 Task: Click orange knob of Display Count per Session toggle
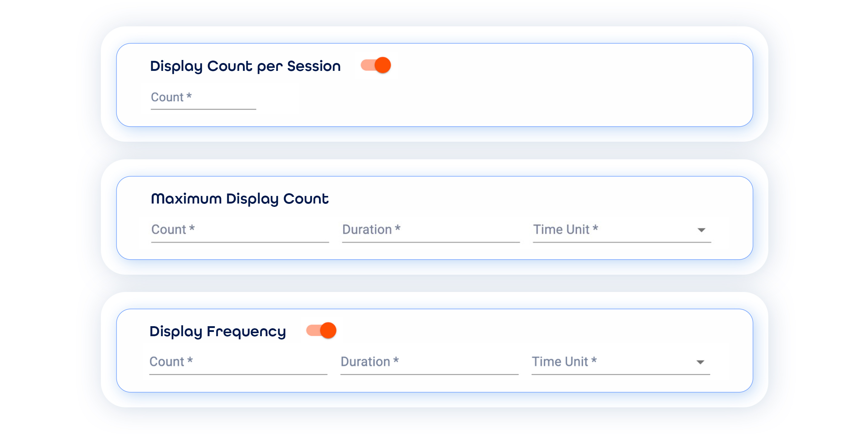(383, 65)
